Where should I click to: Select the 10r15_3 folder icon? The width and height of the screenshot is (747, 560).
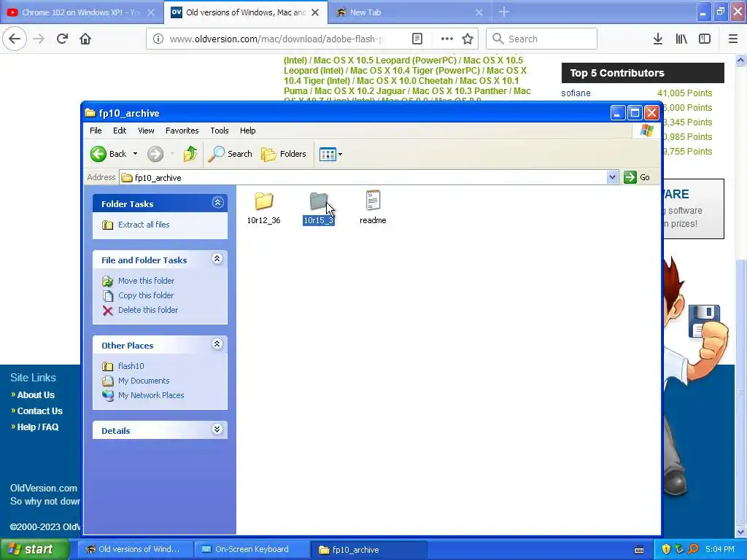(319, 201)
